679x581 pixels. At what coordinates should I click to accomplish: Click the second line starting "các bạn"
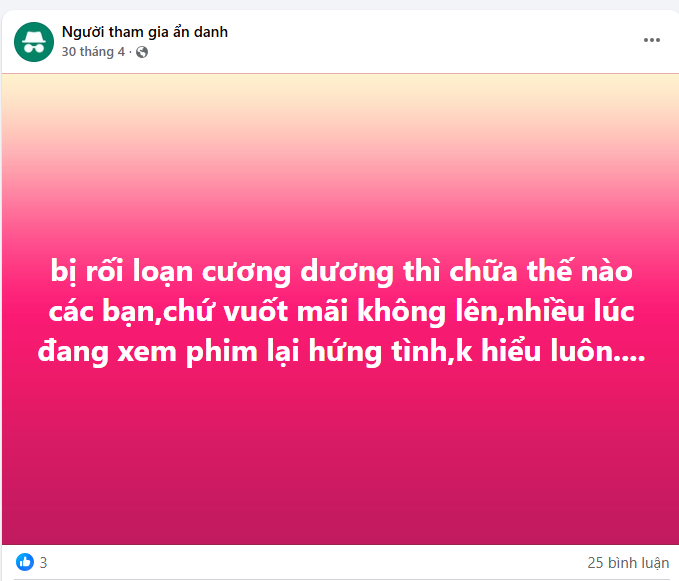pyautogui.click(x=342, y=312)
